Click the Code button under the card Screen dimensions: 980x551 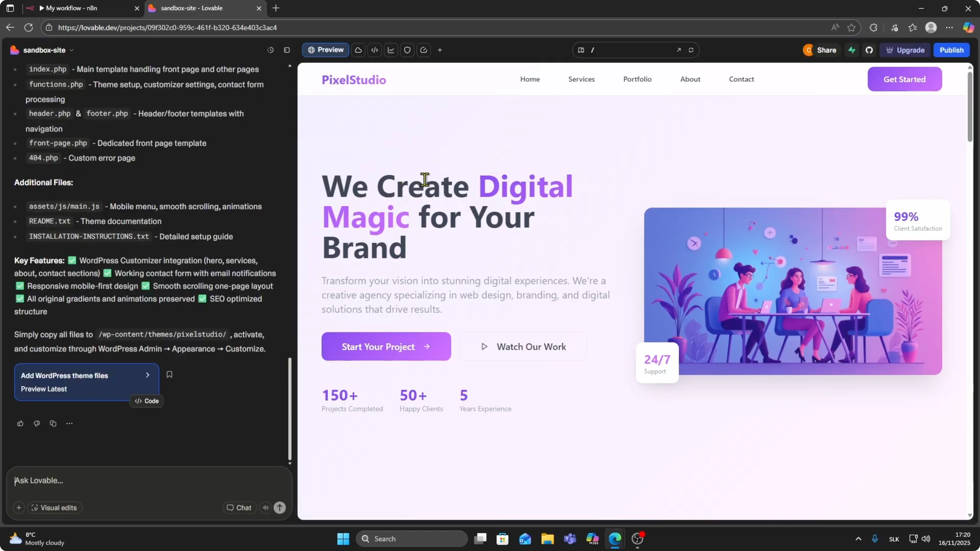click(x=146, y=401)
